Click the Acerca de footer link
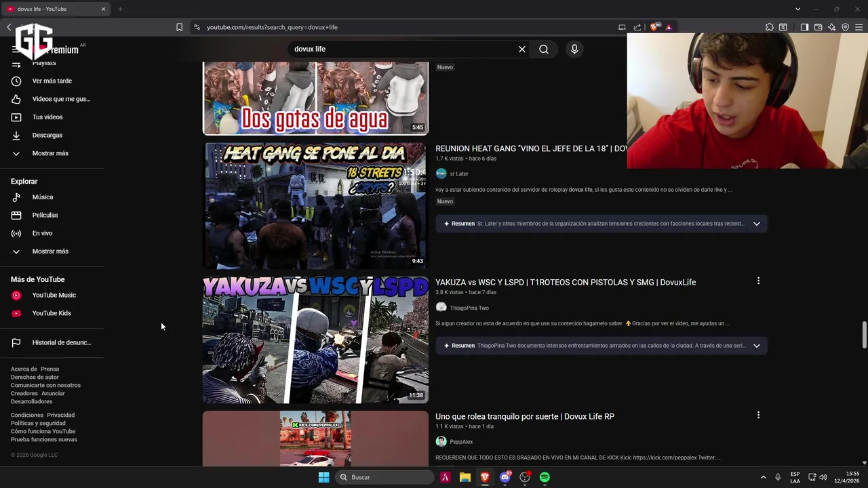The width and height of the screenshot is (868, 488). pyautogui.click(x=24, y=369)
